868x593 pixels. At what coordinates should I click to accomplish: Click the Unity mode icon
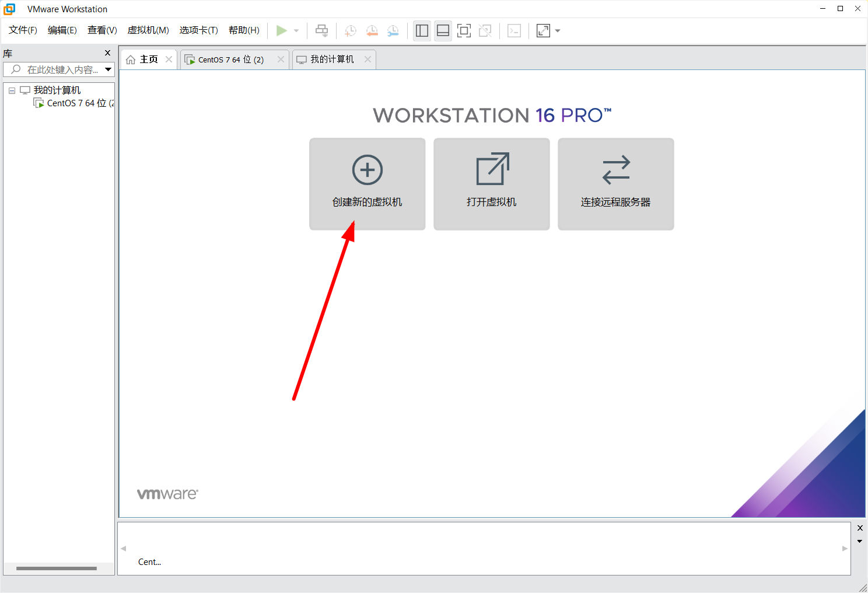[485, 31]
